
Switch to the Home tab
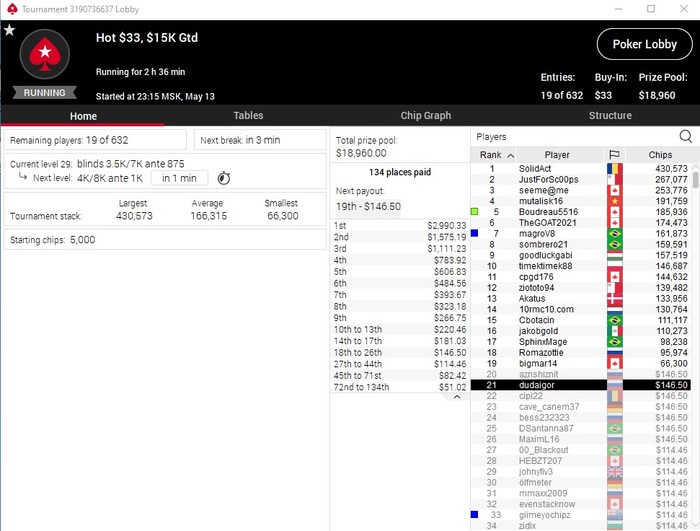(x=83, y=116)
